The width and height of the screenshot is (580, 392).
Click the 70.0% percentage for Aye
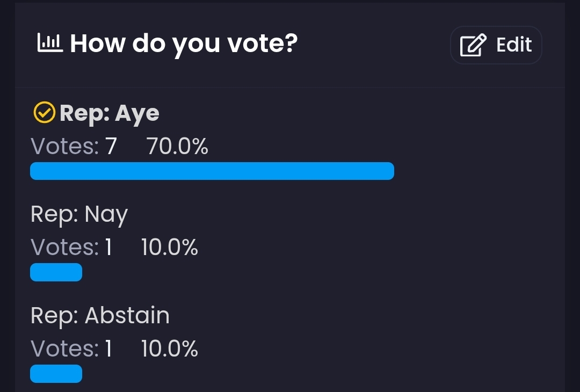177,146
